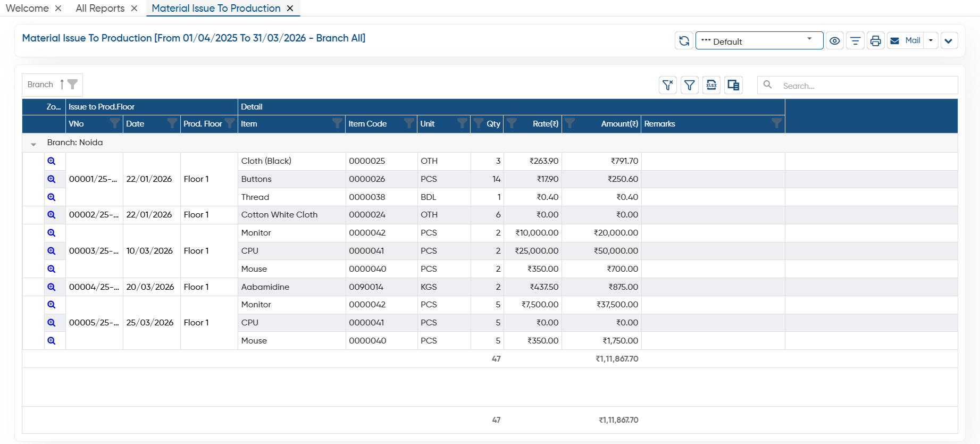Zoom into the Thread row

pos(52,197)
